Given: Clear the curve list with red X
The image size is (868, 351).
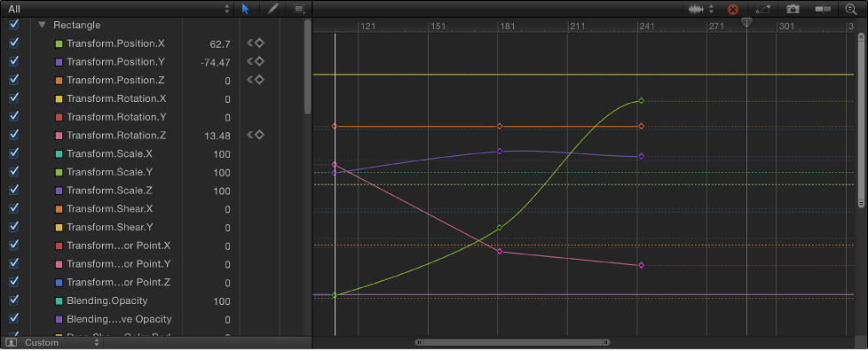Looking at the screenshot, I should point(732,10).
